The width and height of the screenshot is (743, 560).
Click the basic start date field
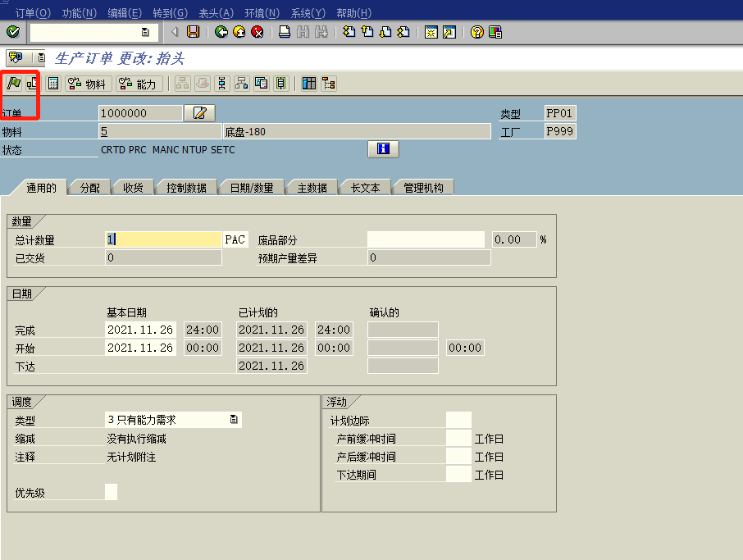click(140, 348)
